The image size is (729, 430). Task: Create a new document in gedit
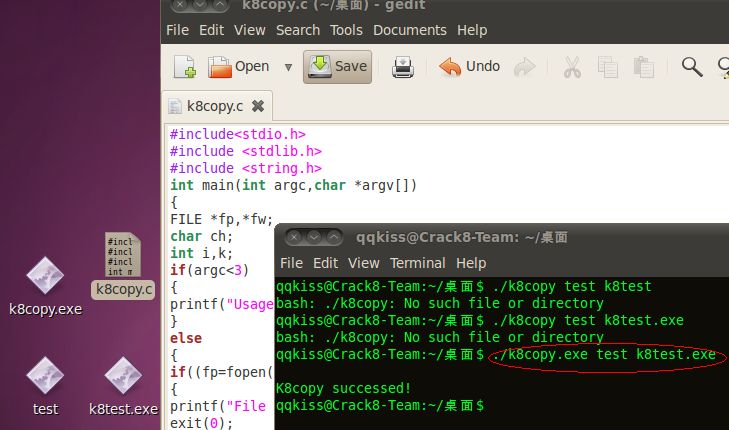click(185, 66)
